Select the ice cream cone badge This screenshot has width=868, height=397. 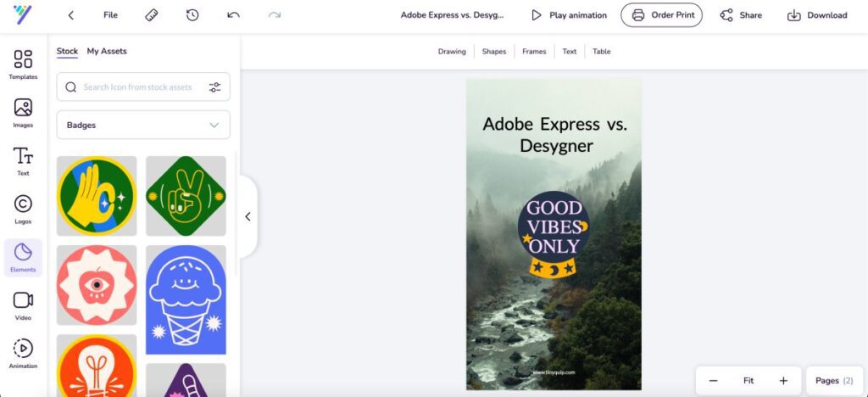186,299
